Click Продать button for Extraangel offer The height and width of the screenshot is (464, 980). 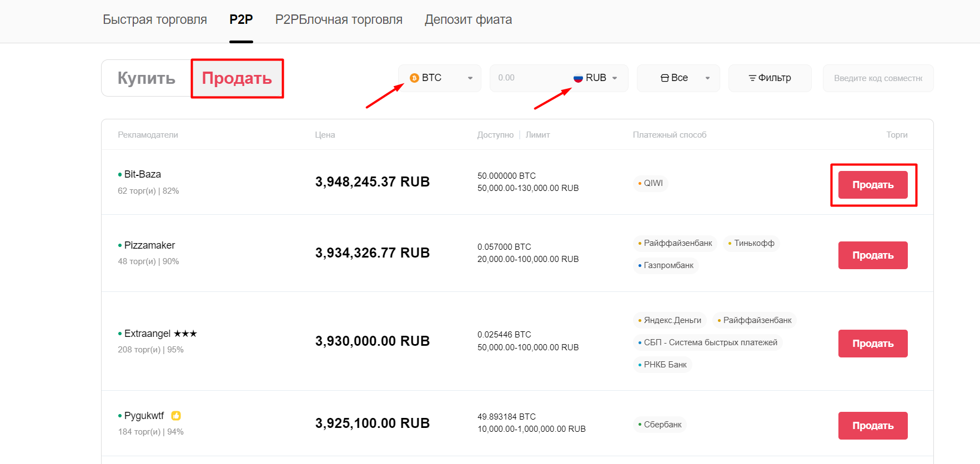coord(873,344)
